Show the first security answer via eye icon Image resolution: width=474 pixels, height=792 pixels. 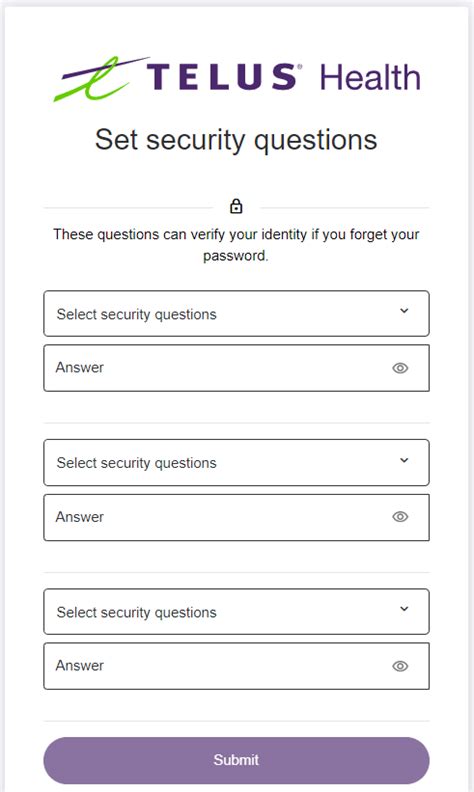pos(400,368)
